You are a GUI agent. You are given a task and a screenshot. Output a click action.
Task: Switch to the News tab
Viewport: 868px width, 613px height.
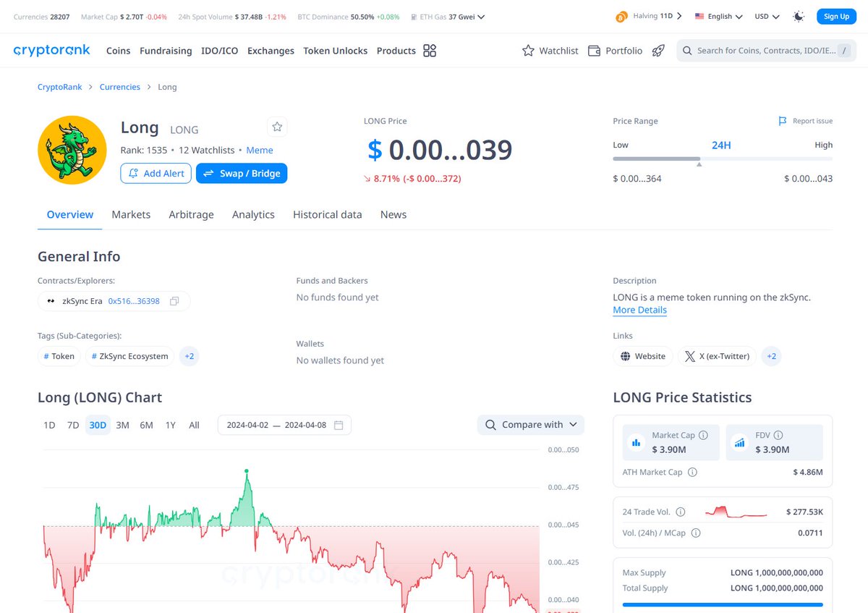click(393, 214)
